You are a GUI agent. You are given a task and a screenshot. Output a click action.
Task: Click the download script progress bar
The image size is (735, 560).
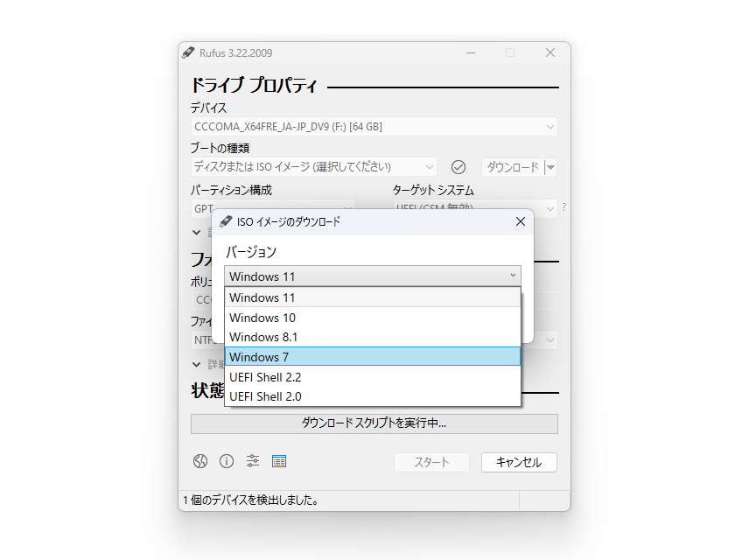tap(374, 423)
